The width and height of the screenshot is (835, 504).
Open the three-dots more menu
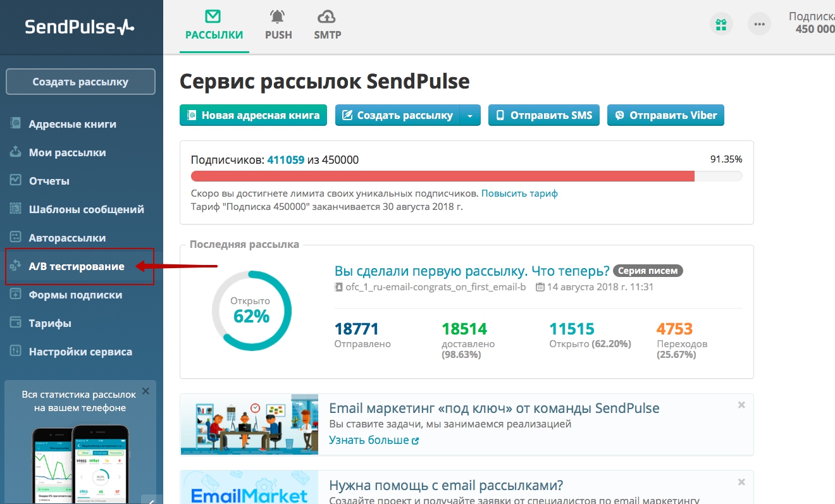pyautogui.click(x=760, y=25)
